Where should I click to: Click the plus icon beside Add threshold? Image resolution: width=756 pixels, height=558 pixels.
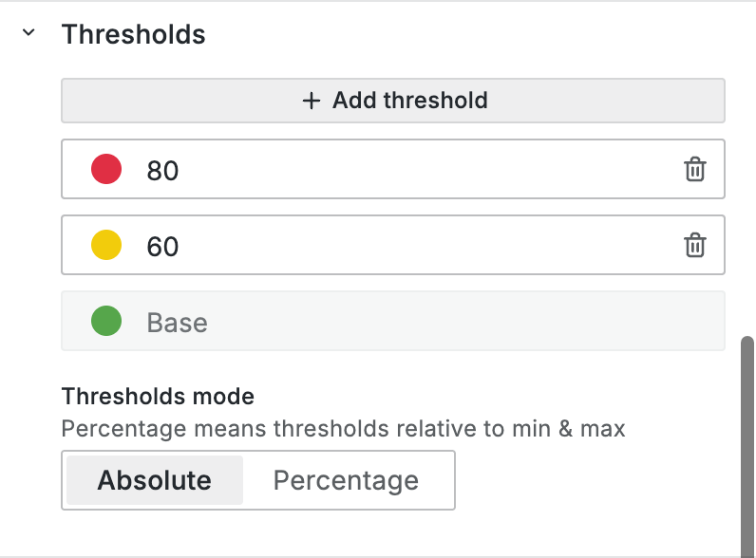(311, 101)
